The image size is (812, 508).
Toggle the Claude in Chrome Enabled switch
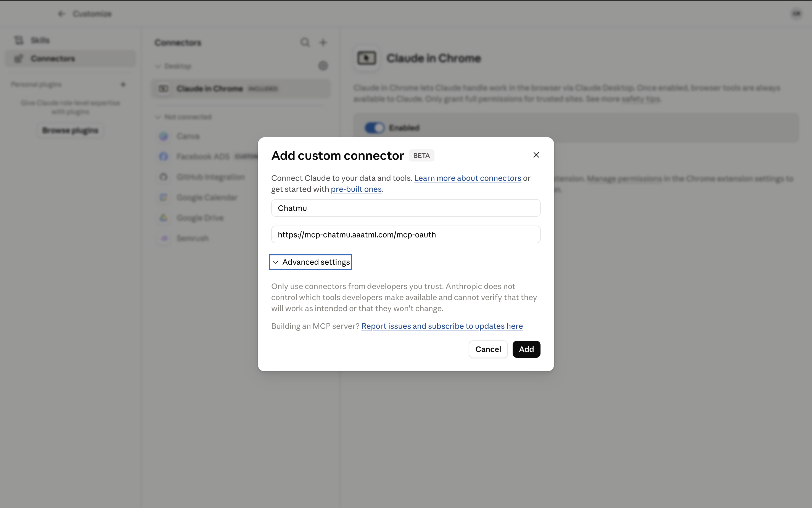(x=375, y=128)
